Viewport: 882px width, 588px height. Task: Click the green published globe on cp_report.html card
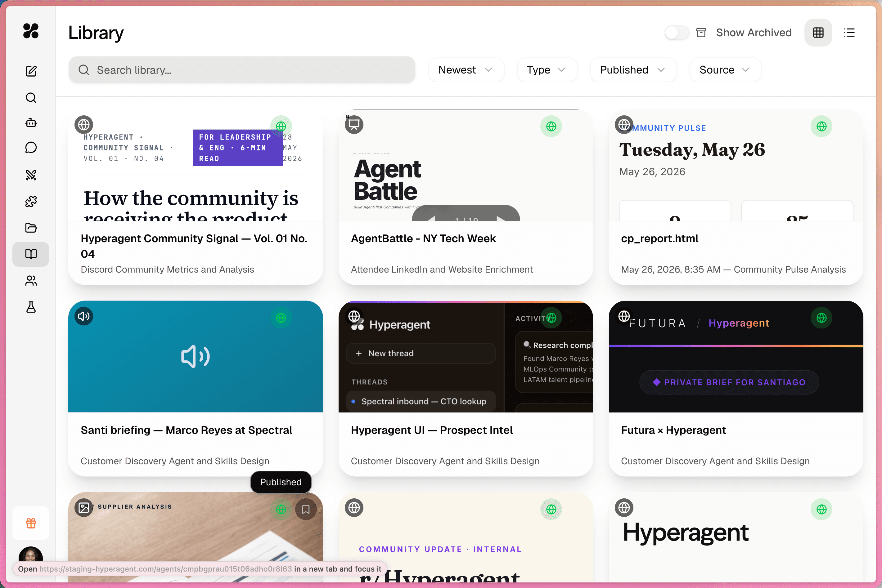coord(821,126)
